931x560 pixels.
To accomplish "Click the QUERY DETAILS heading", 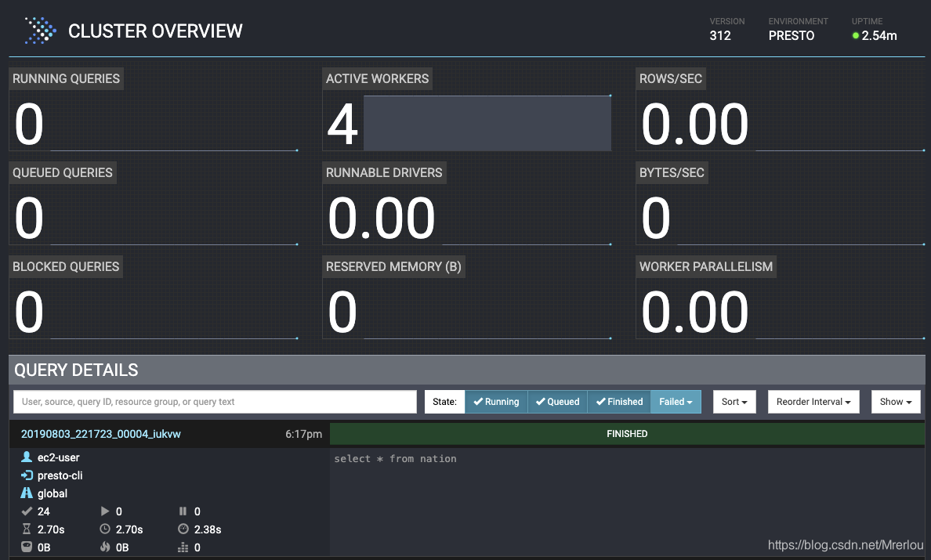I will coord(76,370).
